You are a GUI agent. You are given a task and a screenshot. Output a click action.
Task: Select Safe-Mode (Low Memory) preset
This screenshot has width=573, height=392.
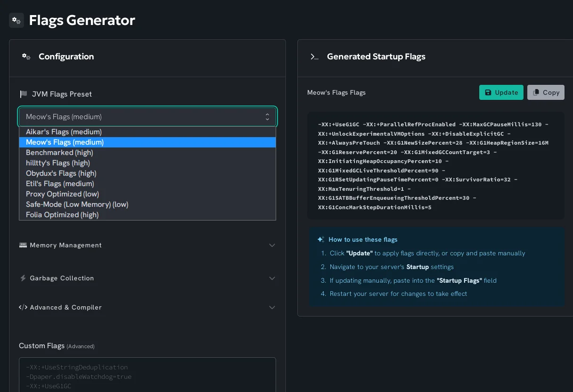click(77, 204)
